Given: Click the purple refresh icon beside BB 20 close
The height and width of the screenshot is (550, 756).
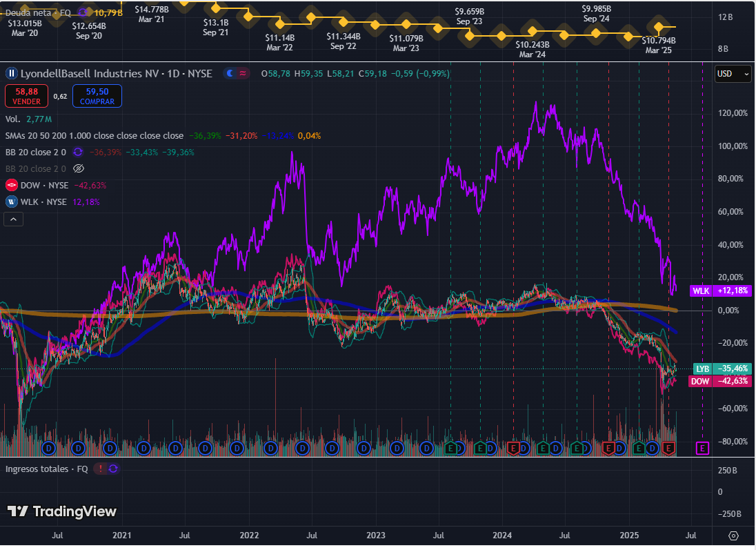Looking at the screenshot, I should [x=78, y=153].
